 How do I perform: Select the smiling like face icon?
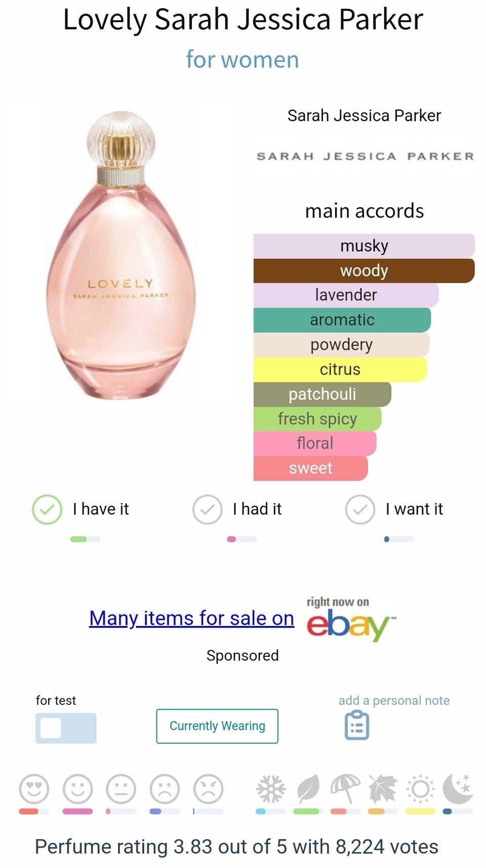click(77, 788)
